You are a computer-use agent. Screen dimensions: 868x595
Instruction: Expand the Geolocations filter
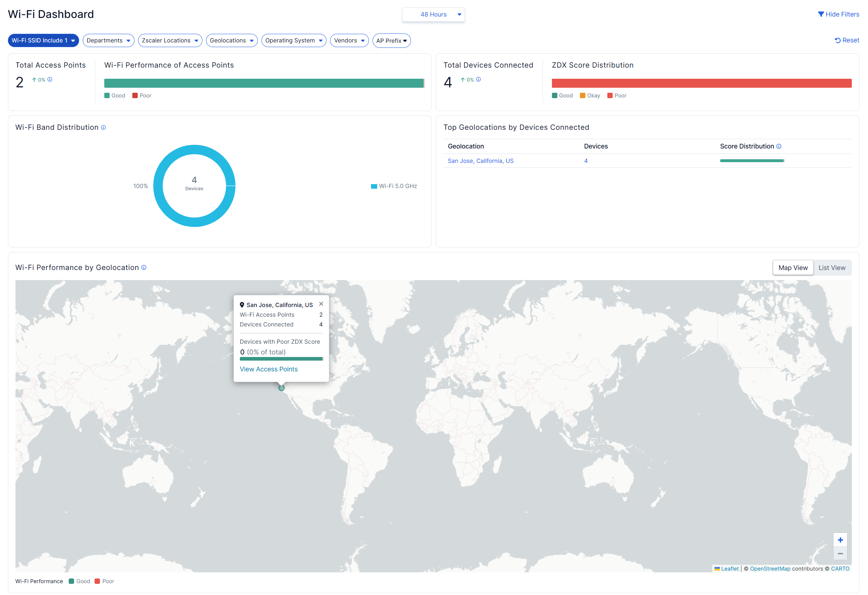click(x=232, y=40)
